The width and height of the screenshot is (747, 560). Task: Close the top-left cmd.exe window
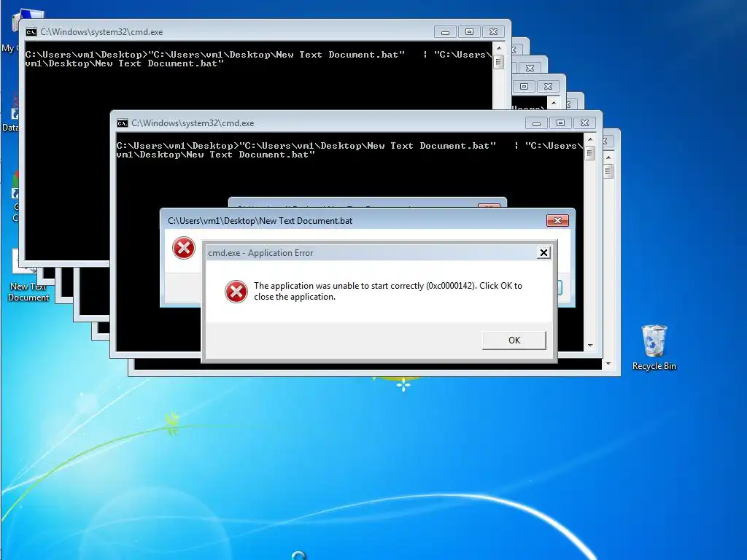click(494, 32)
